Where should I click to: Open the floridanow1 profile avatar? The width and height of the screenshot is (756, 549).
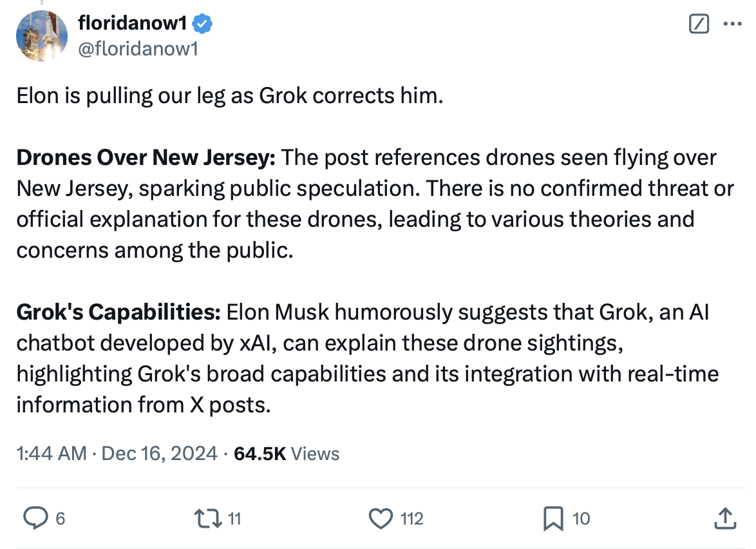click(42, 36)
